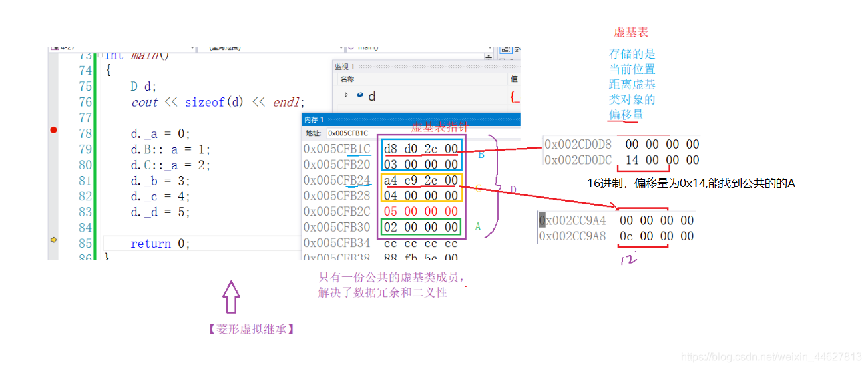The height and width of the screenshot is (369, 868).
Task: Click address 0x002CC9A4 in the lower snippet
Action: 572,220
